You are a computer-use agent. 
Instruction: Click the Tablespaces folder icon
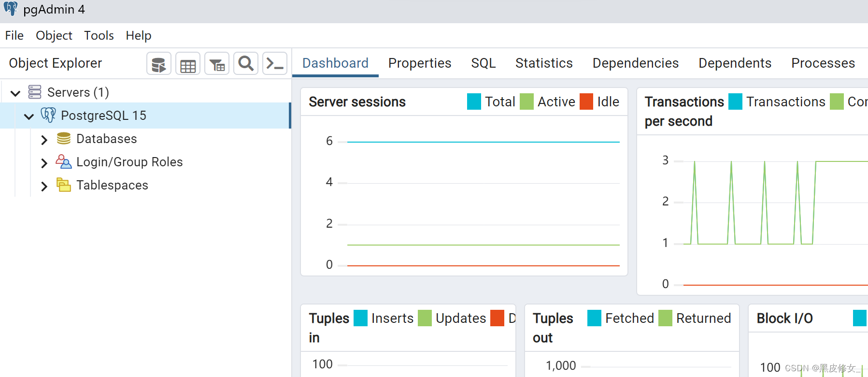pyautogui.click(x=64, y=185)
